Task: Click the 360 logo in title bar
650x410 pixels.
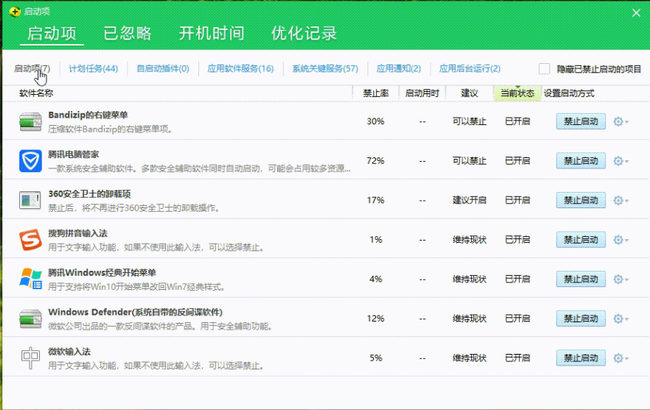Action: pyautogui.click(x=15, y=11)
